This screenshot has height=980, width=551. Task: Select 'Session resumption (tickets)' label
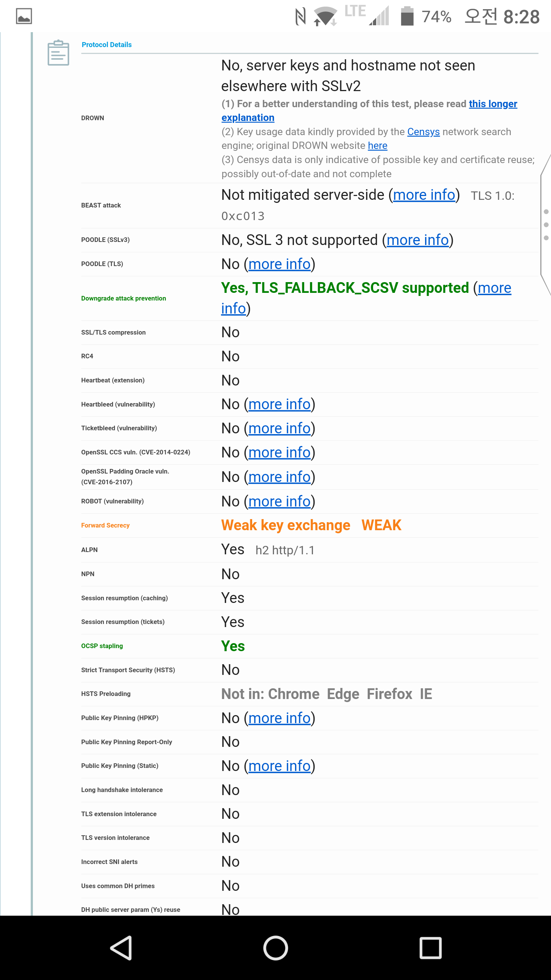[123, 622]
